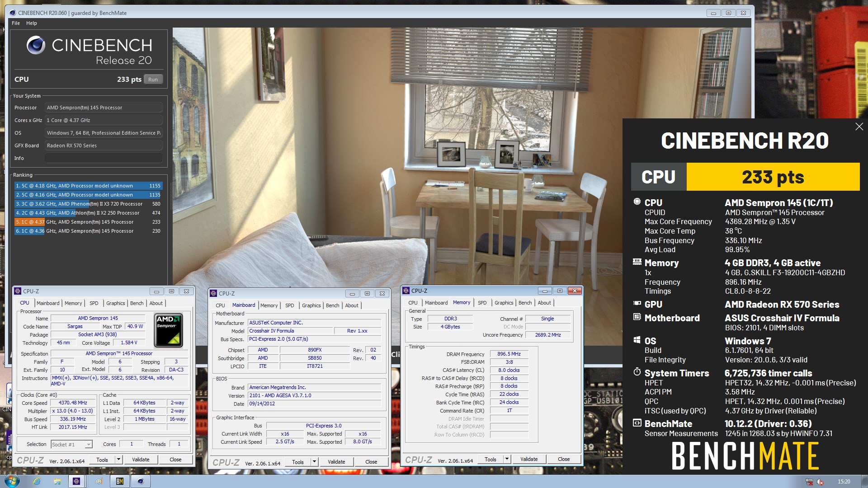Open Tools dropdown arrow in CPU-Z CPU window
Viewport: 868px width, 488px height.
pos(118,460)
